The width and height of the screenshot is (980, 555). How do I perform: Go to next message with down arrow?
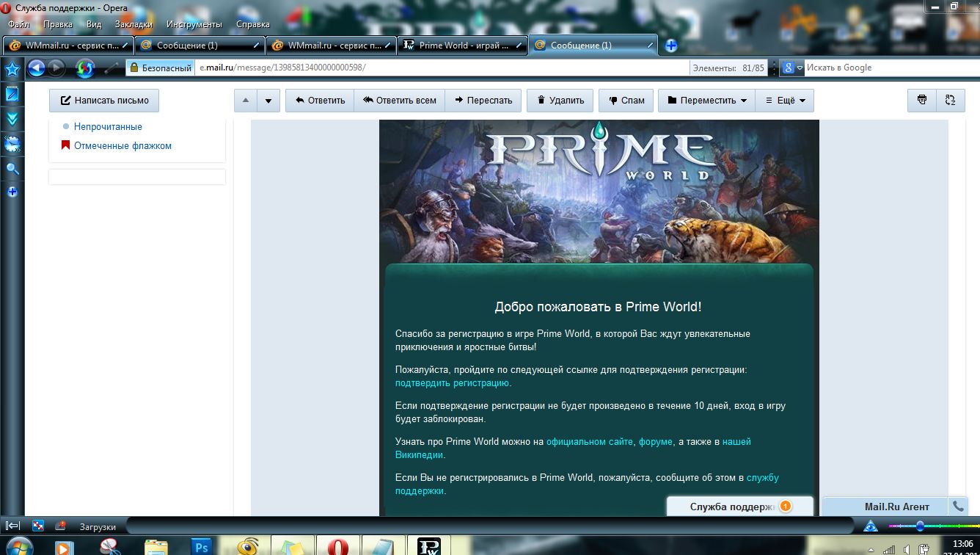(x=268, y=101)
